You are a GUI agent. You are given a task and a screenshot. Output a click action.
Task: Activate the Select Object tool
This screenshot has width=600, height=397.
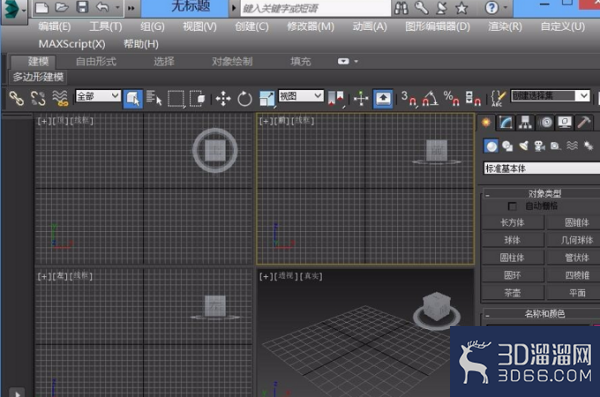tap(133, 99)
